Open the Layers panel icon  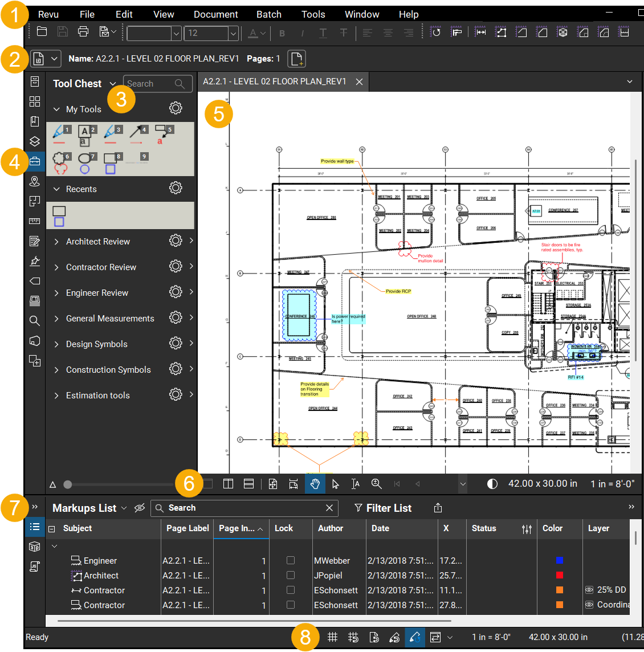[x=35, y=141]
